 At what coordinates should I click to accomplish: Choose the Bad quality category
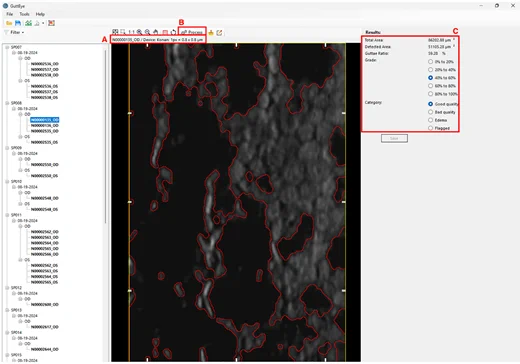[x=430, y=112]
